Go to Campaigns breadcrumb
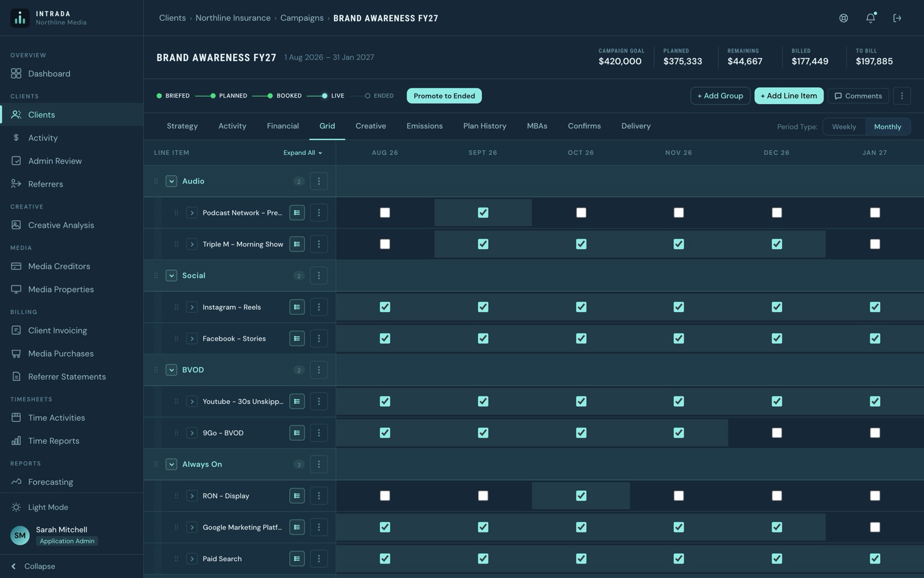 click(x=302, y=18)
